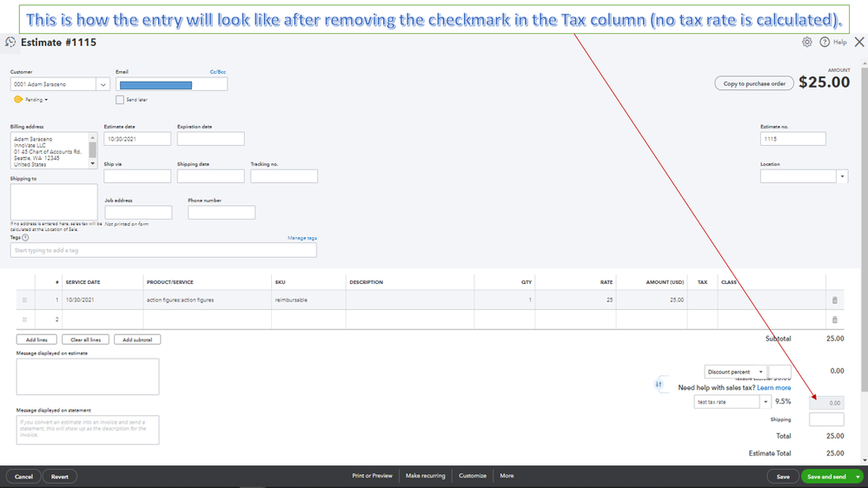Click the 'reimbursable' SKU cell
The width and height of the screenshot is (868, 488).
[308, 300]
